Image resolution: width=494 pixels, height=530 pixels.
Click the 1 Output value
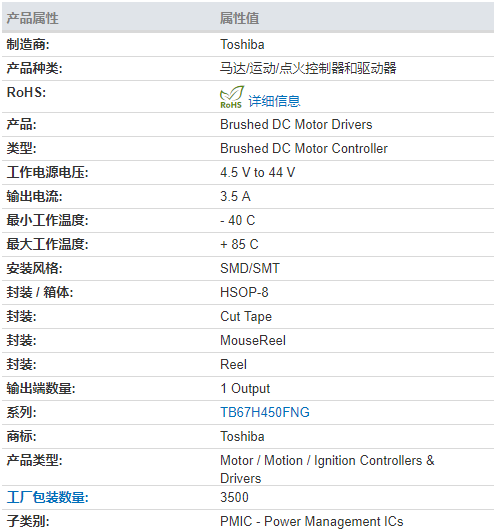(245, 388)
